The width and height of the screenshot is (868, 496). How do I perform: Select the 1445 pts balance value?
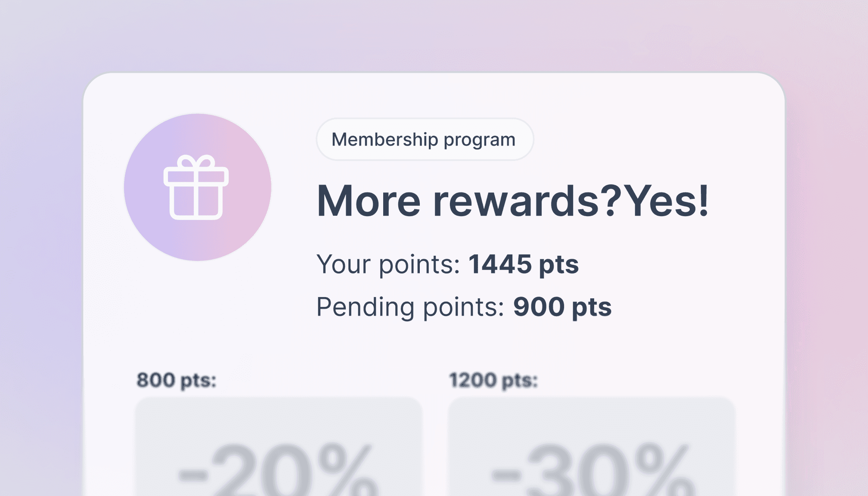pos(524,264)
